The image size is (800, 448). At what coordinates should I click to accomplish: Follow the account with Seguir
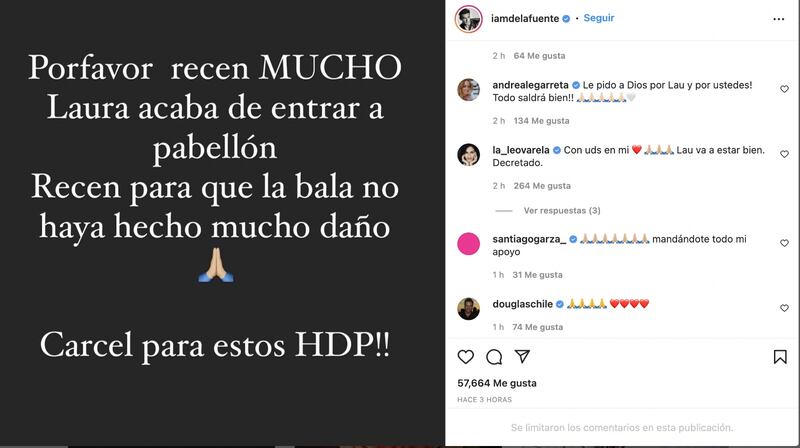click(x=598, y=18)
